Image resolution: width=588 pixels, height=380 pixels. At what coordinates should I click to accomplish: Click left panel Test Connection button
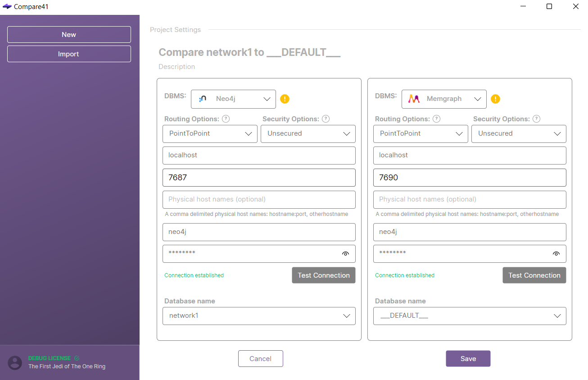324,275
